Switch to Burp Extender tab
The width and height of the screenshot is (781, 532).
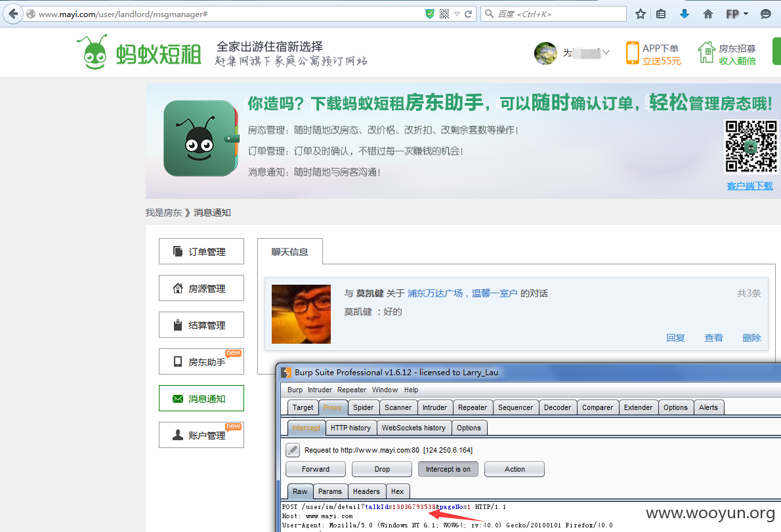[x=638, y=407]
